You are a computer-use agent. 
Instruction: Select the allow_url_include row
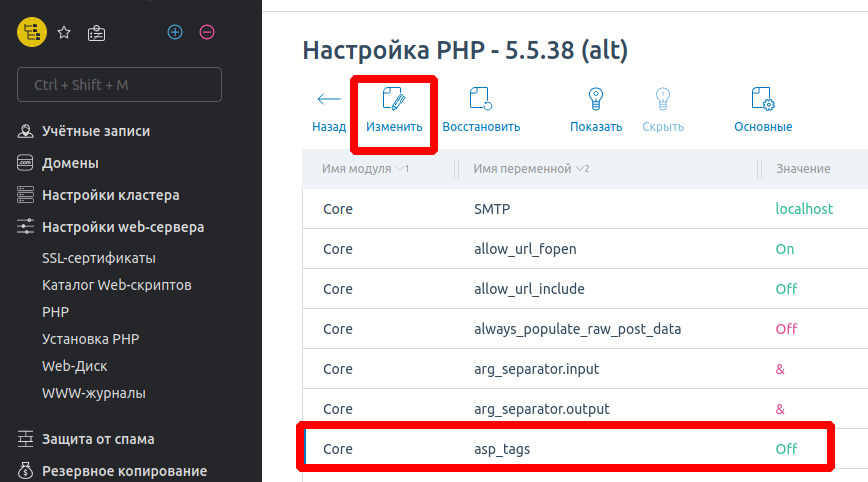click(585, 289)
